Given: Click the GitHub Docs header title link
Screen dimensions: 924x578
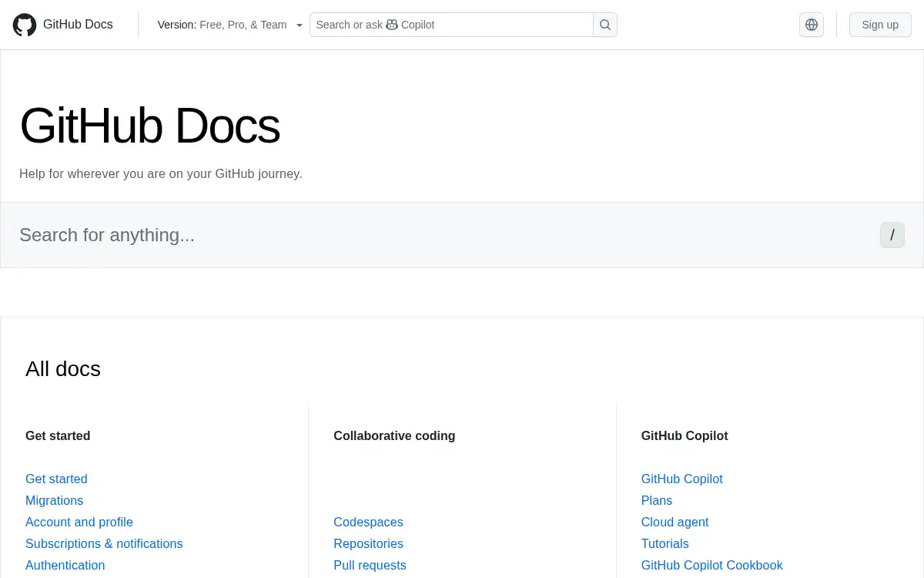Looking at the screenshot, I should (78, 25).
